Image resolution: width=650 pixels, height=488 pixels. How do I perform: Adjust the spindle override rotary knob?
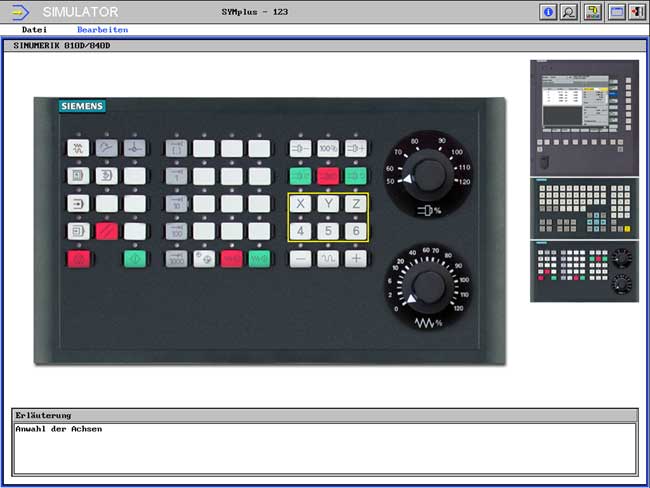(428, 177)
